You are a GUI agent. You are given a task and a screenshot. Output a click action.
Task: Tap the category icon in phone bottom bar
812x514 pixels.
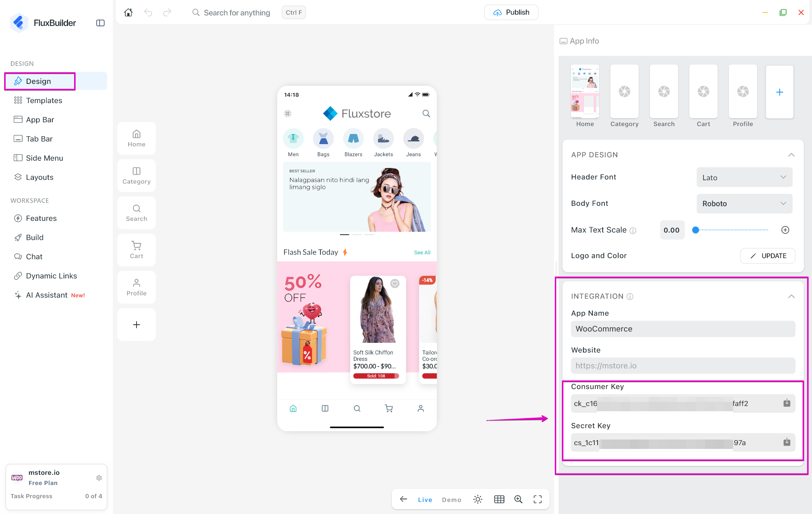(x=325, y=408)
